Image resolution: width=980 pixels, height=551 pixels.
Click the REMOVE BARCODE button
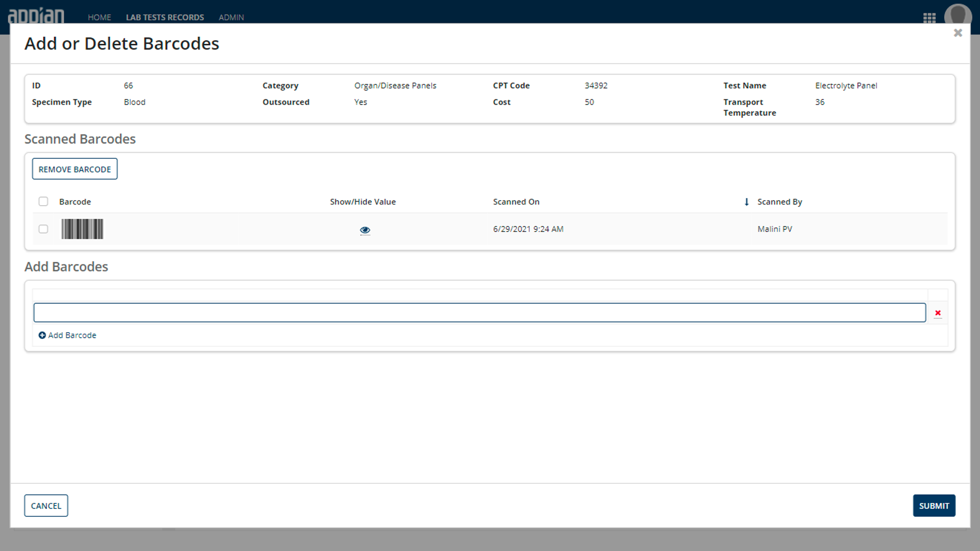pos(75,169)
